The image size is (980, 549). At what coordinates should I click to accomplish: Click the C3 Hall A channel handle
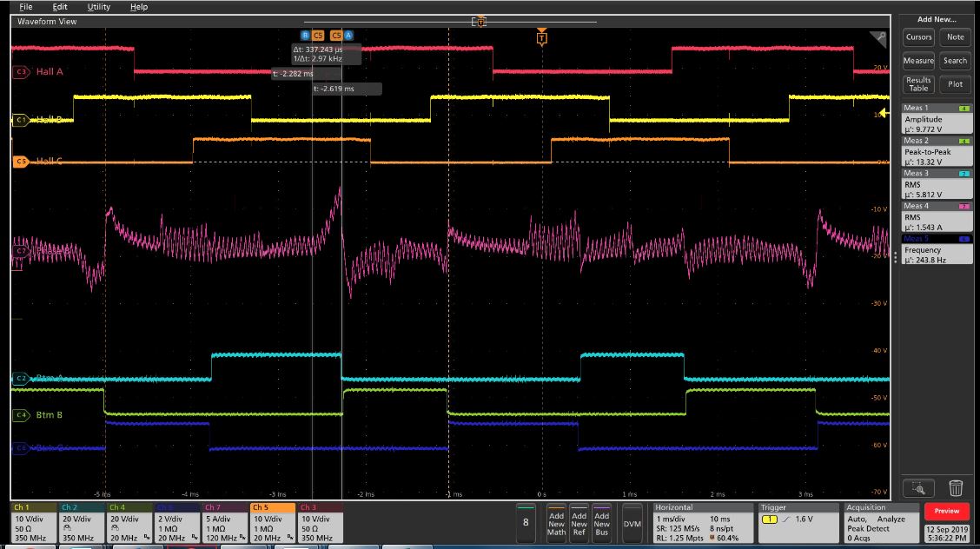(x=21, y=72)
